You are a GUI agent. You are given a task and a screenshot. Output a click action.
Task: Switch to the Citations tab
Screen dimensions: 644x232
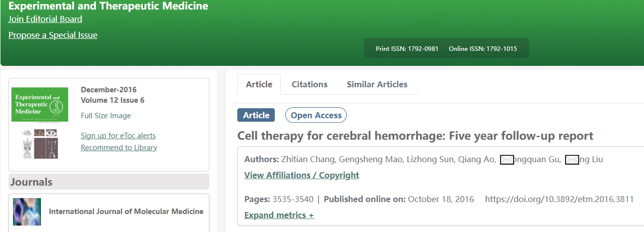tap(309, 84)
